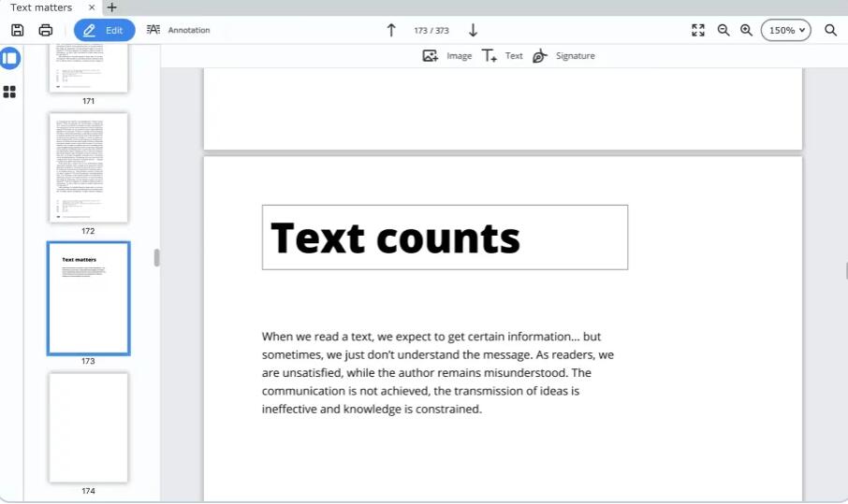Viewport: 848px width, 504px height.
Task: Click the sidebar scrollbar handle
Action: point(157,258)
